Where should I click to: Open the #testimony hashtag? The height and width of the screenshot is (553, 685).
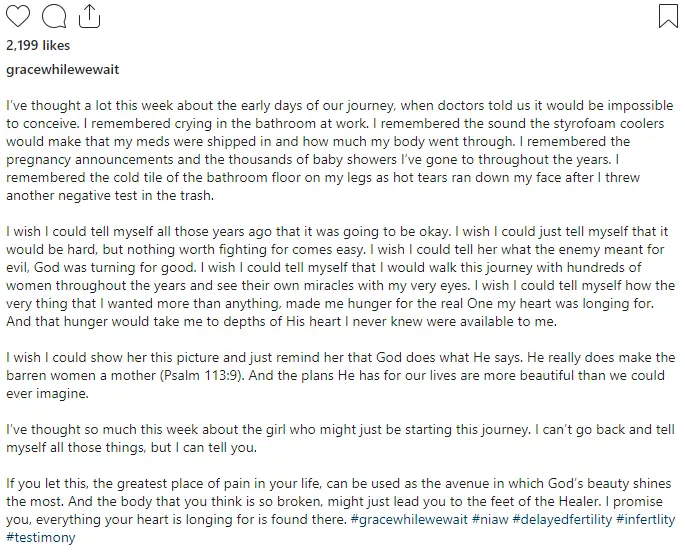(41, 537)
